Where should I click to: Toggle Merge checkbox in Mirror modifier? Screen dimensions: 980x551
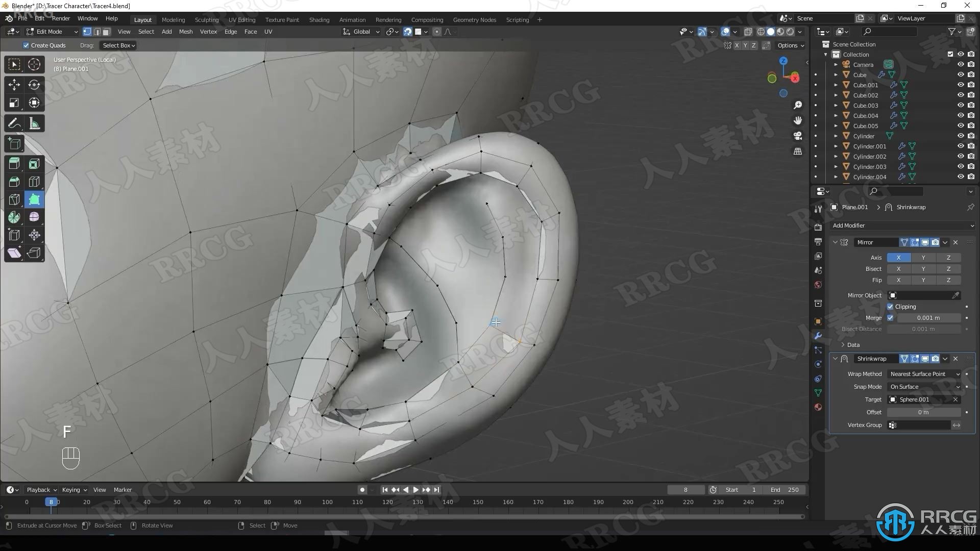coord(891,317)
